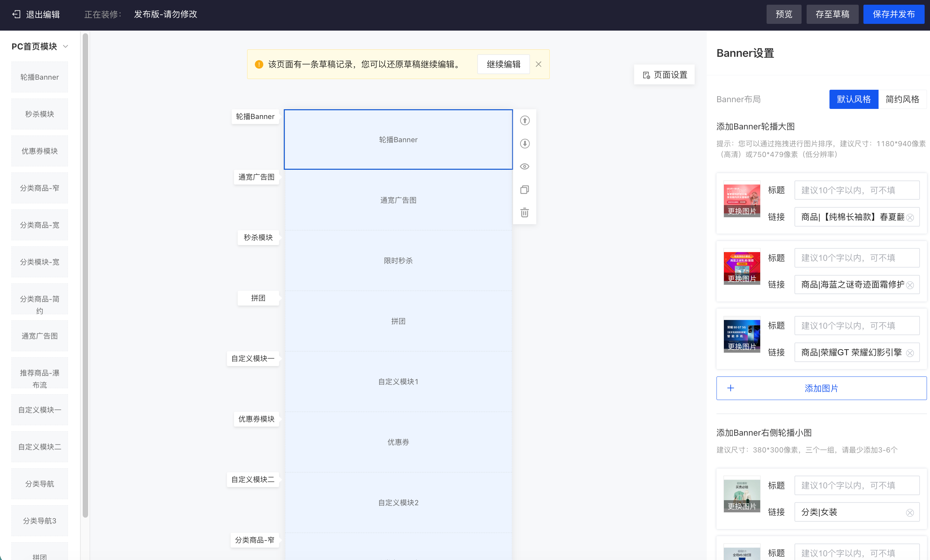
Task: Clear the 海蓝之谜 link field
Action: pyautogui.click(x=910, y=285)
